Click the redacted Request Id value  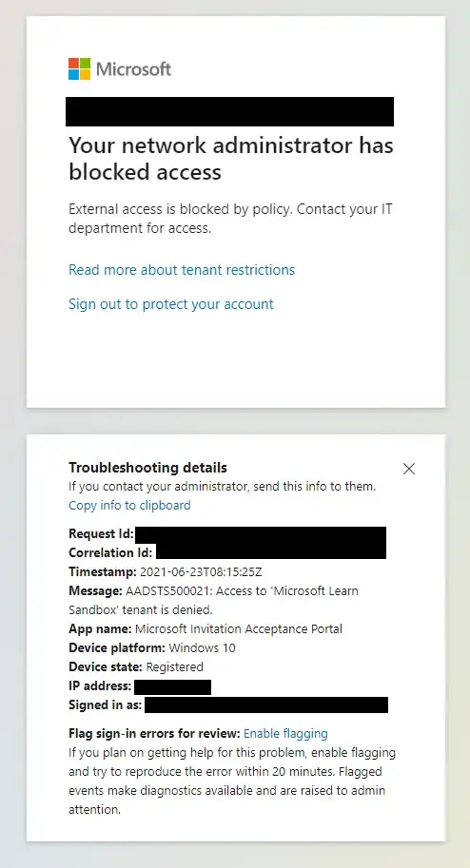[x=261, y=534]
